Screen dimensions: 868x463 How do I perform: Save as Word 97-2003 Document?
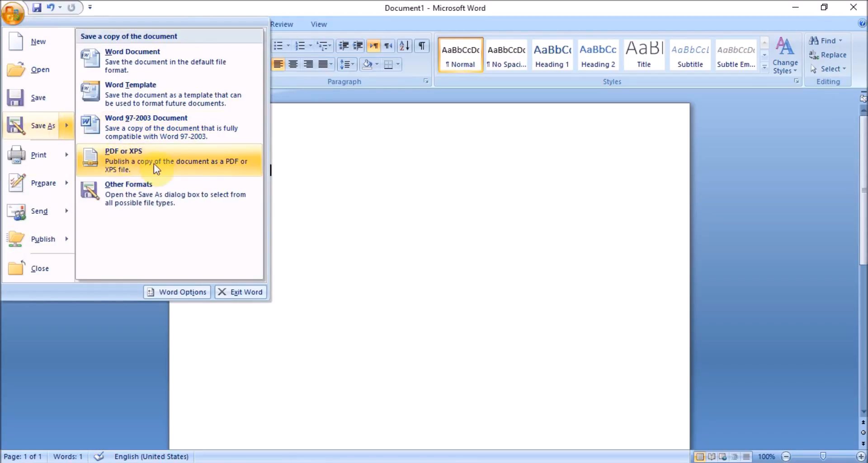(x=169, y=127)
